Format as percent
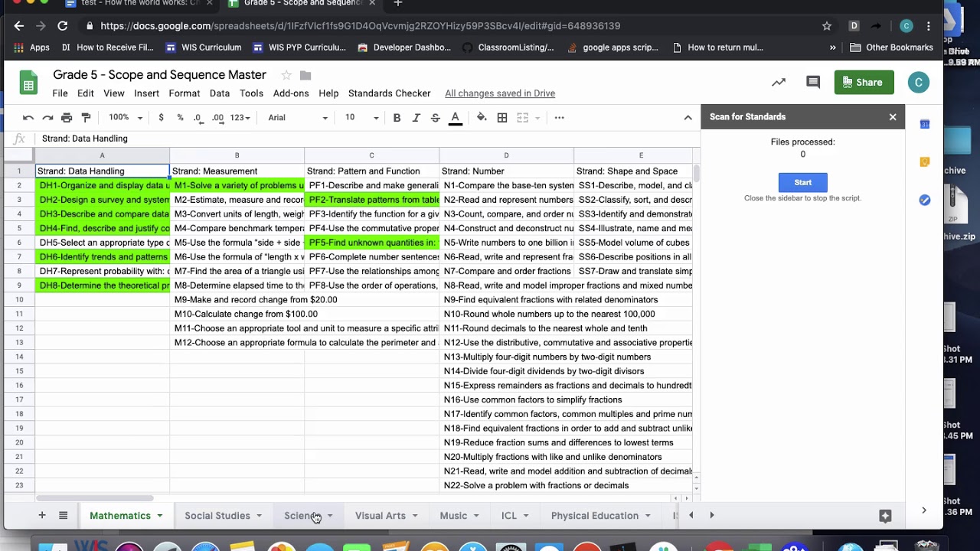Screen dimensions: 980x551 180,117
